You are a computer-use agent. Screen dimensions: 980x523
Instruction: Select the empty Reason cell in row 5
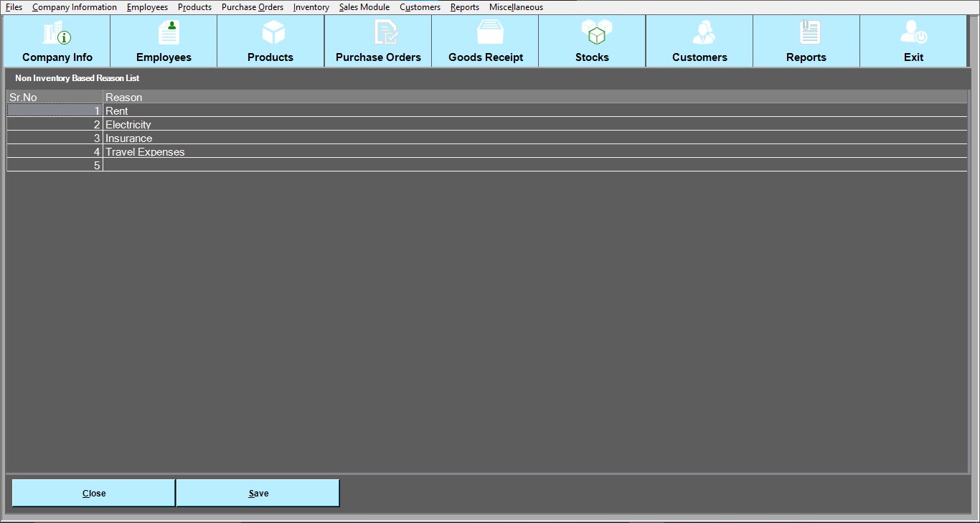pyautogui.click(x=534, y=166)
